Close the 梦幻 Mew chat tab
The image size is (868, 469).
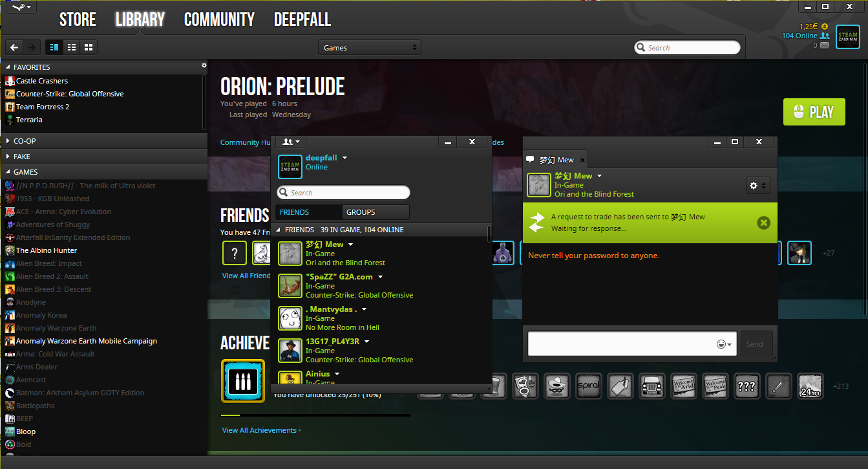click(x=582, y=160)
